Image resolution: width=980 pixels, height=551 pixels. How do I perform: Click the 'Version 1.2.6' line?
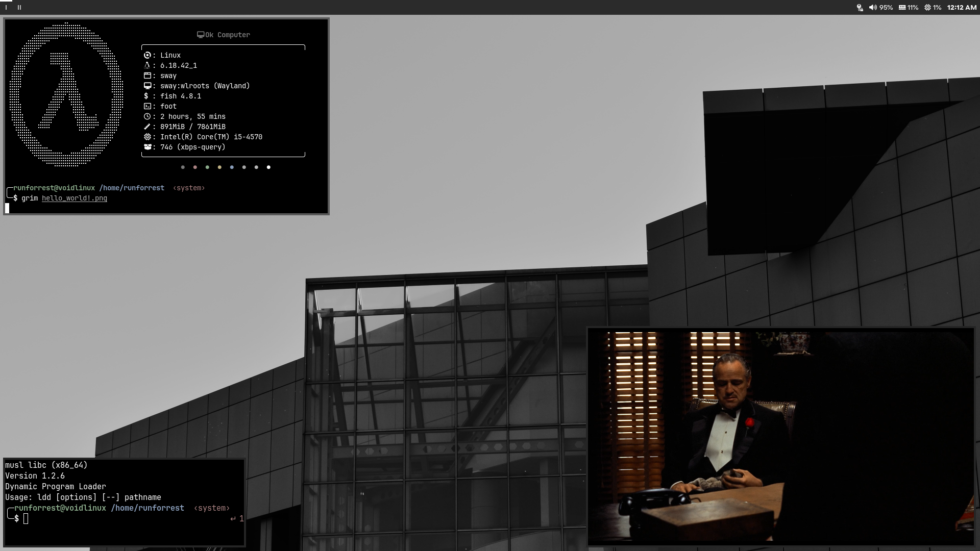[35, 476]
